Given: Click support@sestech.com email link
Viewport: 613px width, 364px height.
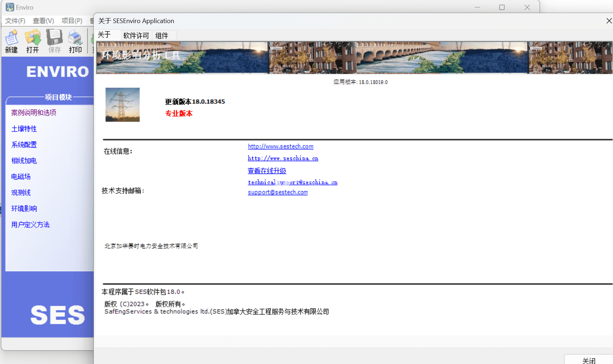Looking at the screenshot, I should tap(278, 192).
